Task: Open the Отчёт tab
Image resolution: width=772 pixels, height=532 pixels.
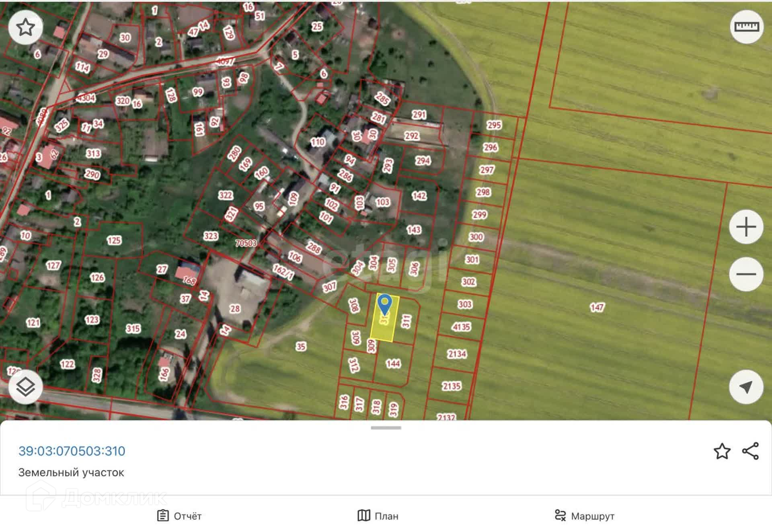Action: [x=179, y=516]
